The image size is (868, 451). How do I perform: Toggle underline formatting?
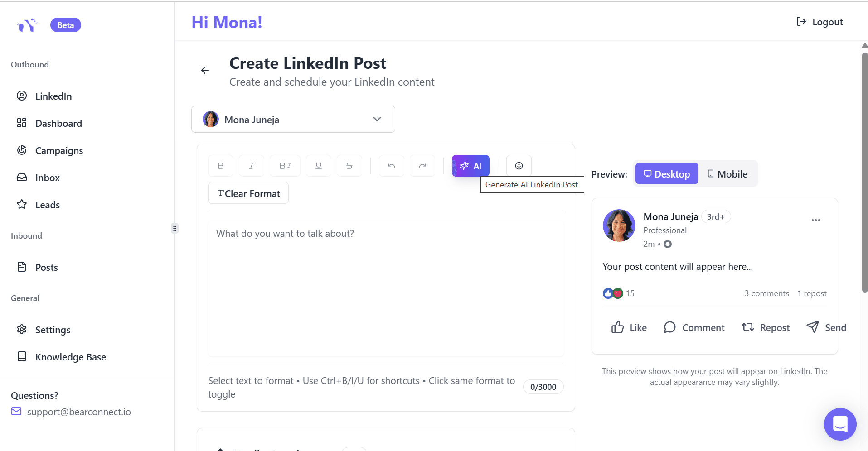[319, 165]
